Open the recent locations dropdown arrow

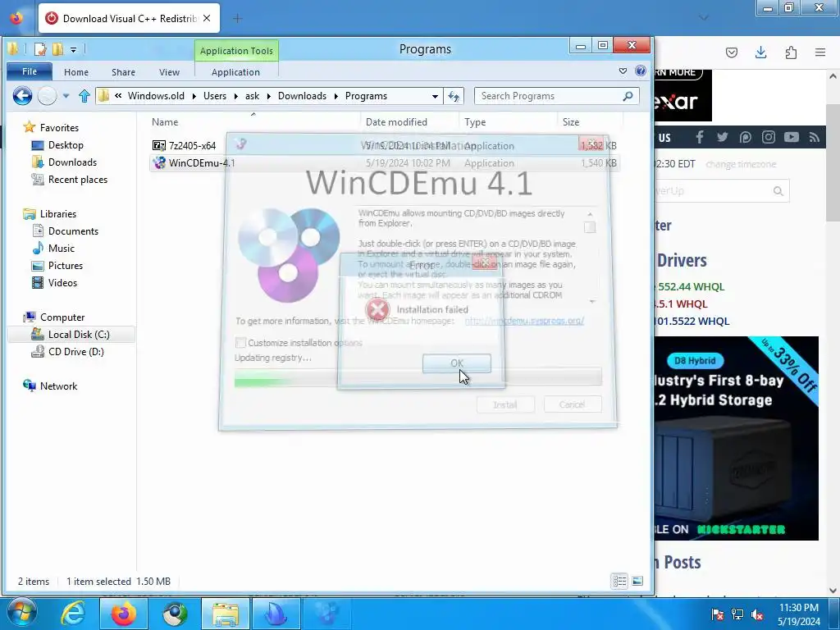point(66,96)
